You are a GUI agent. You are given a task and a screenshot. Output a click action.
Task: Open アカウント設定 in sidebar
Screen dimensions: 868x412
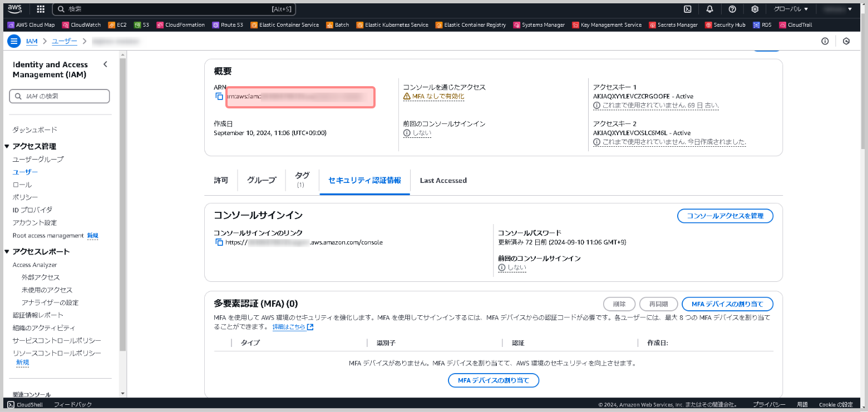click(x=35, y=222)
